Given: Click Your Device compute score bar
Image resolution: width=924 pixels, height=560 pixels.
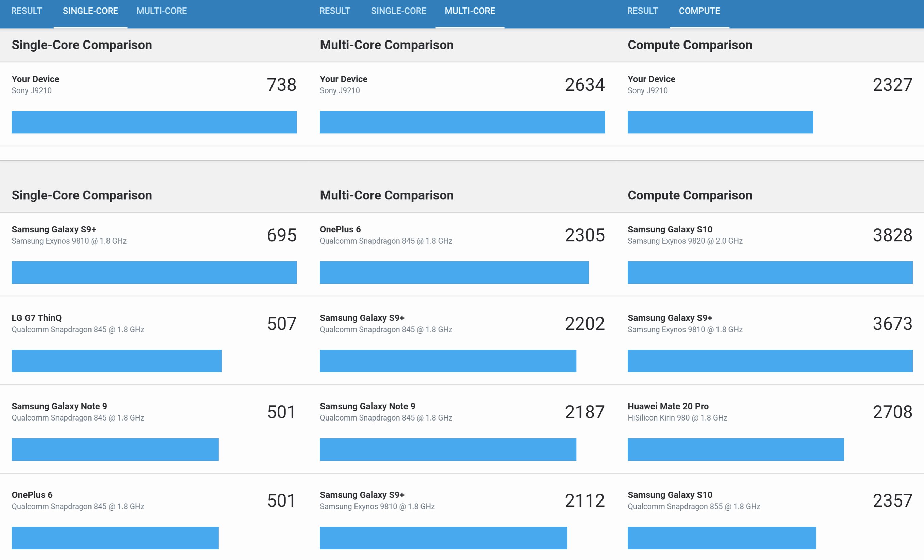Looking at the screenshot, I should click(x=720, y=122).
